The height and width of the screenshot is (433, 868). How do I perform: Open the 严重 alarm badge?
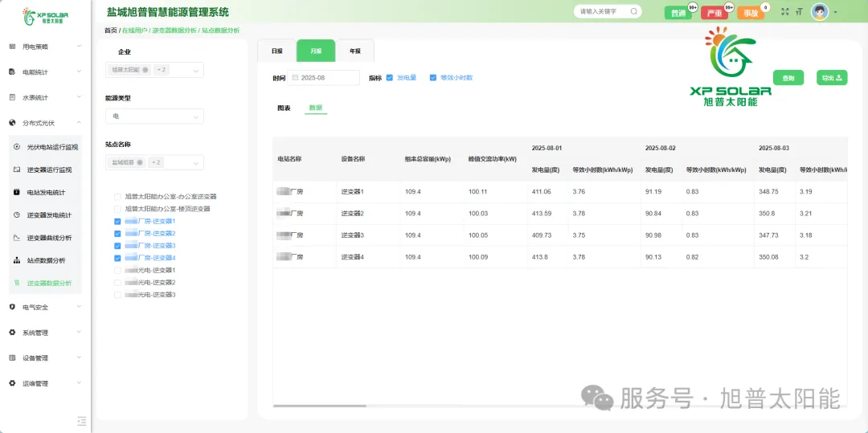(714, 14)
